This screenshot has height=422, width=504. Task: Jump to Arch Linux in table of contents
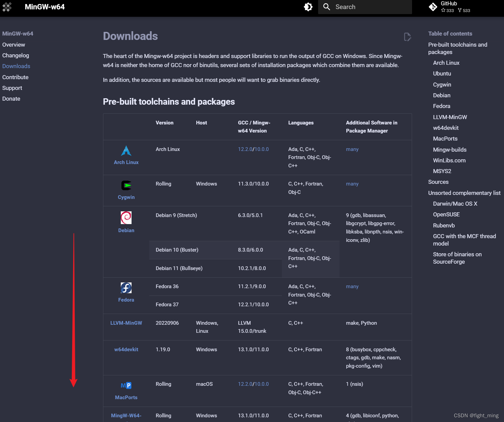[x=446, y=63]
